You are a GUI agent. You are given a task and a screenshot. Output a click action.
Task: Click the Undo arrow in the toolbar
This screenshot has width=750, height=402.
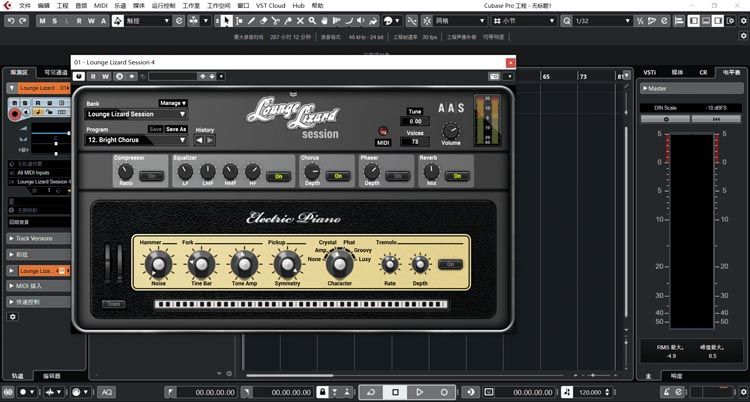pos(11,21)
